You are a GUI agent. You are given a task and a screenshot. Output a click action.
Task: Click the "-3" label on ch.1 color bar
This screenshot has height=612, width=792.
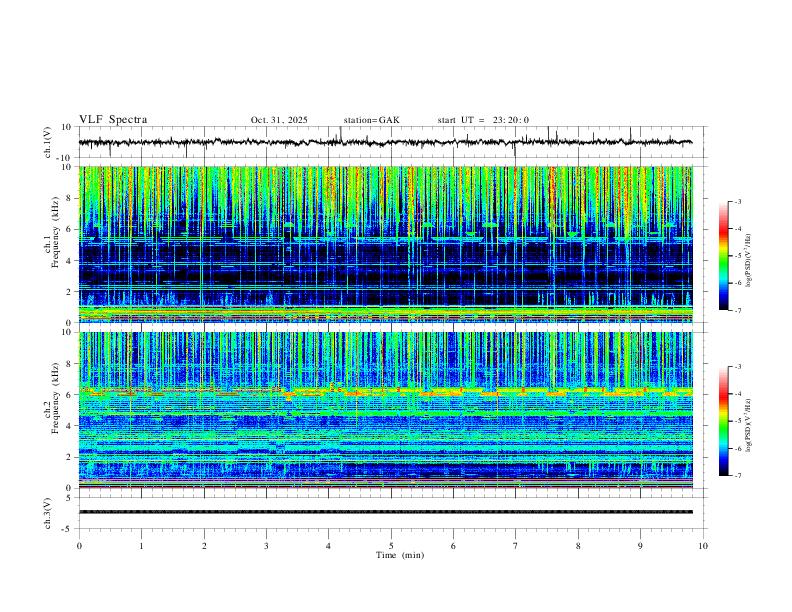(x=737, y=201)
